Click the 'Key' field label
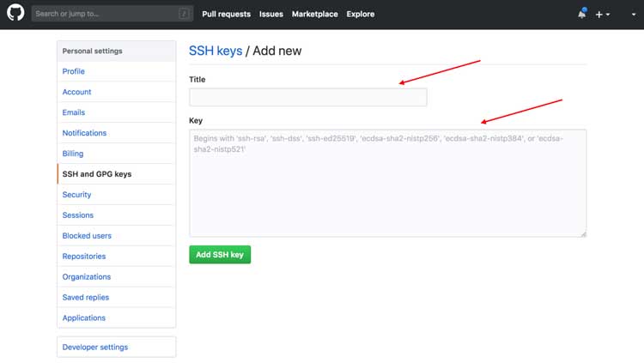This screenshot has height=363, width=644. tap(196, 120)
